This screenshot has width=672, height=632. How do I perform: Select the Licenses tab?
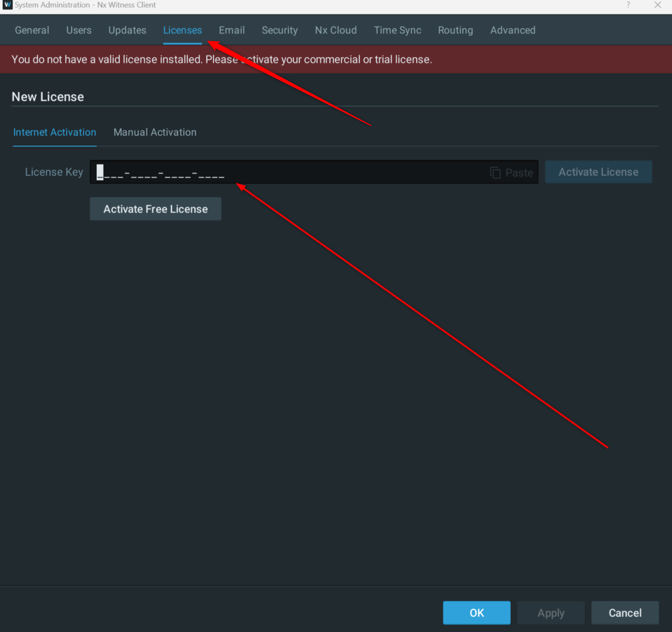click(x=182, y=30)
